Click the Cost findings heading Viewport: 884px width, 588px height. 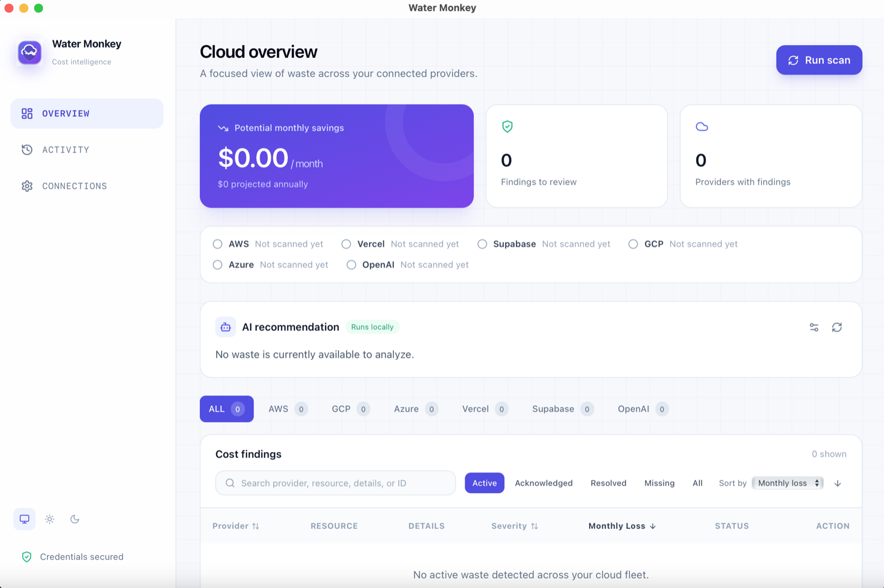(249, 454)
